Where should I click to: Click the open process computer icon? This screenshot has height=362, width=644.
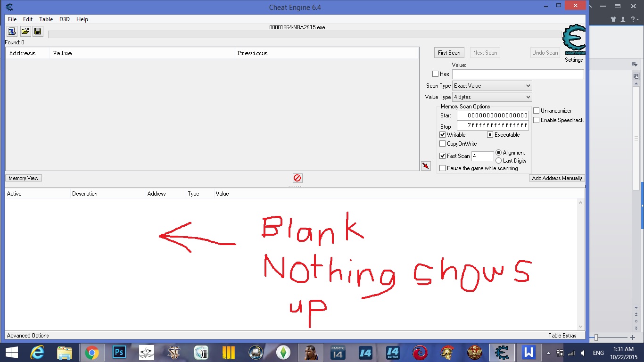point(12,32)
